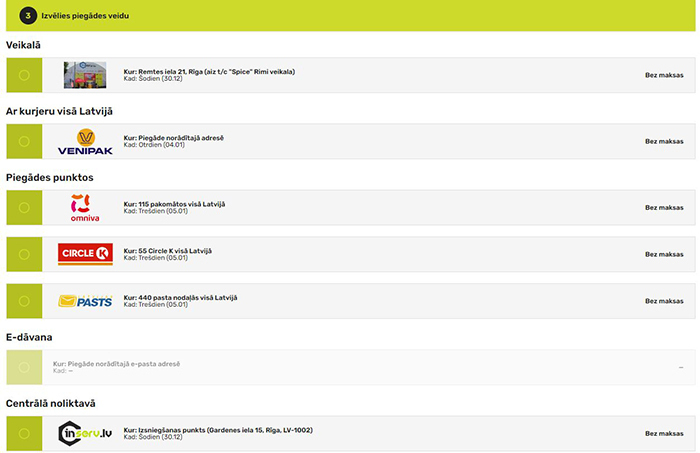This screenshot has height=453, width=700.
Task: Click the Venipak courier logo
Action: tap(85, 141)
